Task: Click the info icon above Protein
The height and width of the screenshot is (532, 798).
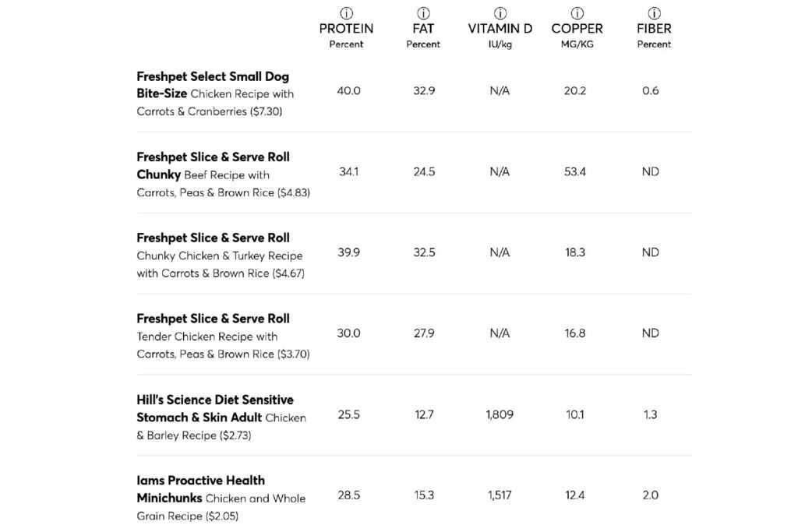Action: [346, 13]
